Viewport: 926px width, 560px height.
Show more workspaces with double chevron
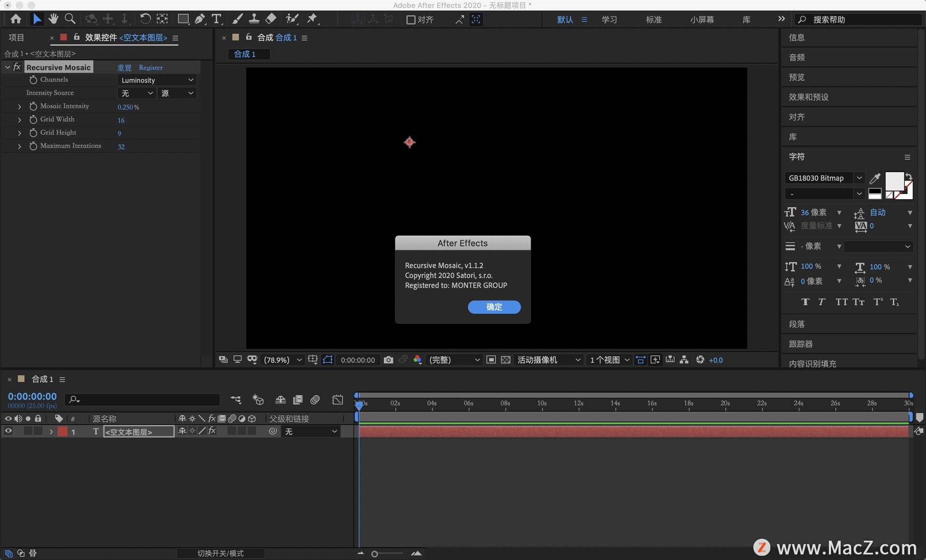click(781, 19)
